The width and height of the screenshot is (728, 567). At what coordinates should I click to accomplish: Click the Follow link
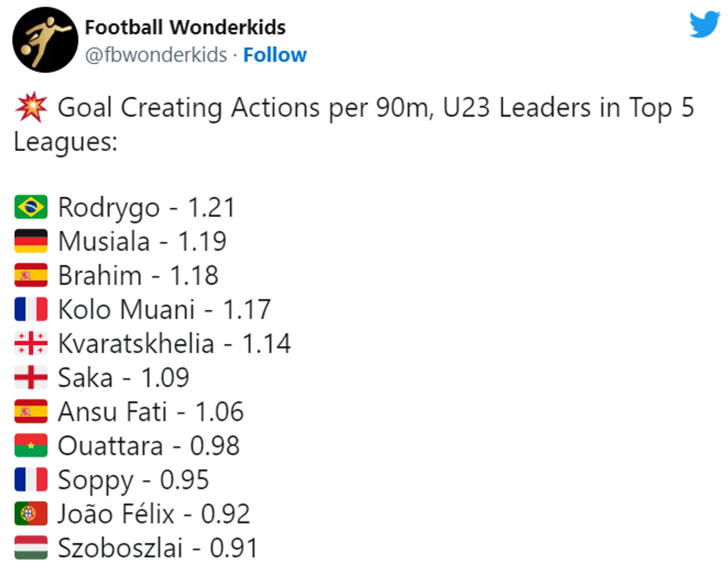[x=275, y=55]
